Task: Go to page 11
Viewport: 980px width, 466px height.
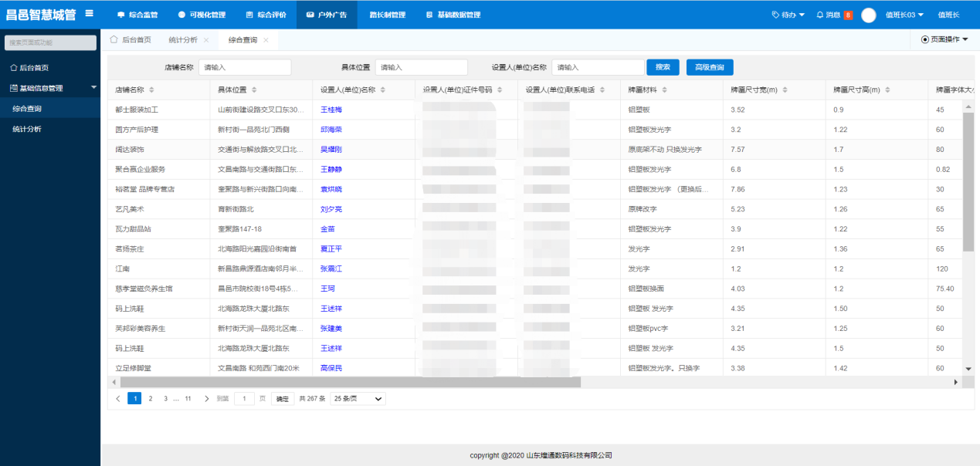Action: [x=188, y=399]
